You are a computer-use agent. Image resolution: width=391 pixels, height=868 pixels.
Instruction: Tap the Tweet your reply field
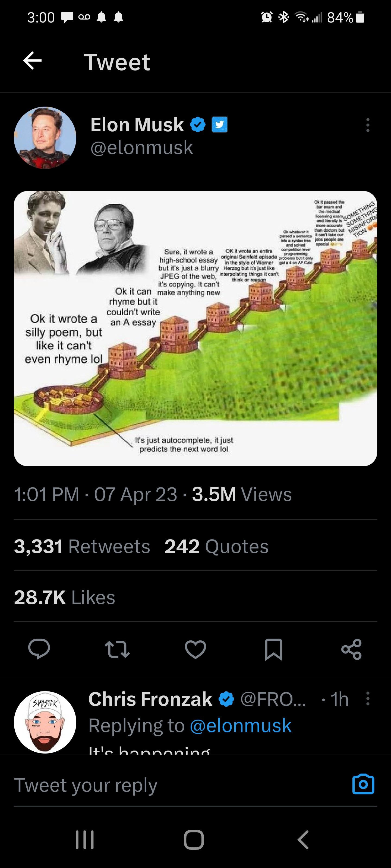click(x=169, y=785)
